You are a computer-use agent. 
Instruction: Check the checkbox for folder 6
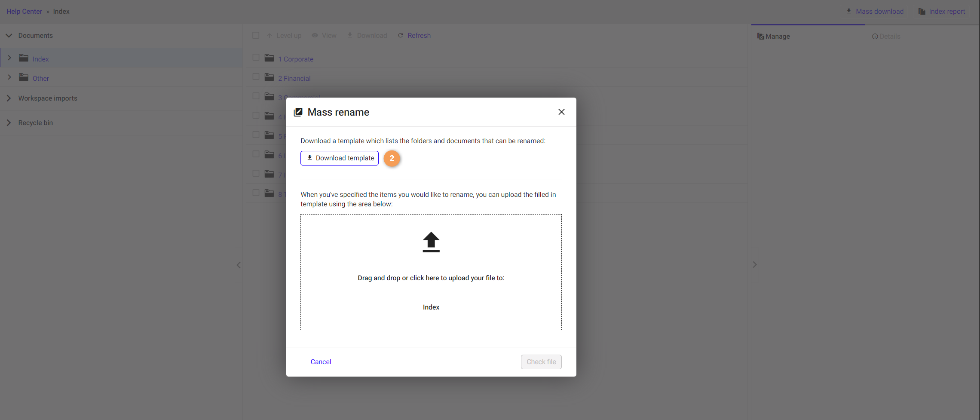[256, 154]
